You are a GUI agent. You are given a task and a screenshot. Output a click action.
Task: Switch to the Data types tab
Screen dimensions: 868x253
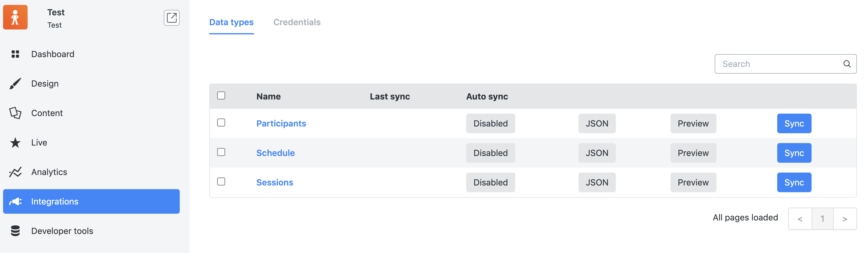[x=232, y=22]
